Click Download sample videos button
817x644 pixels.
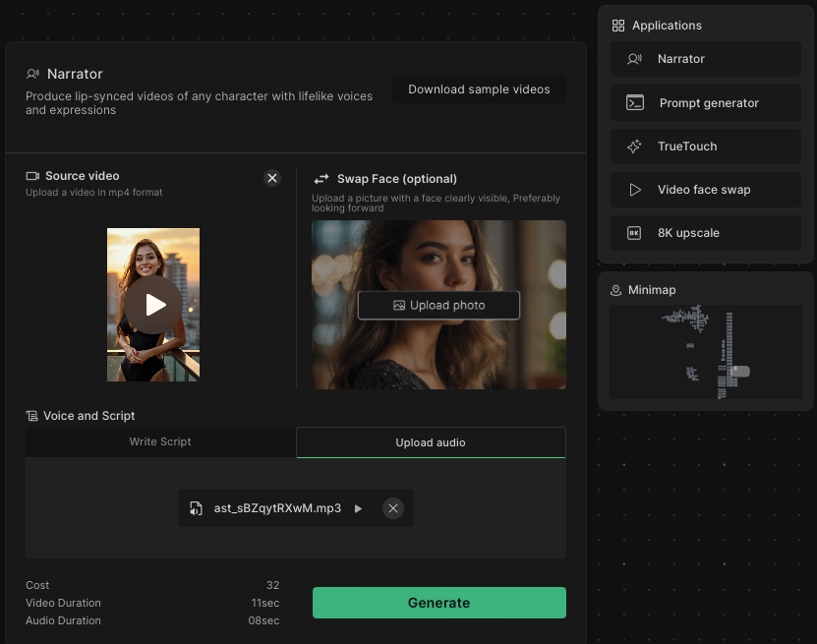pyautogui.click(x=479, y=89)
